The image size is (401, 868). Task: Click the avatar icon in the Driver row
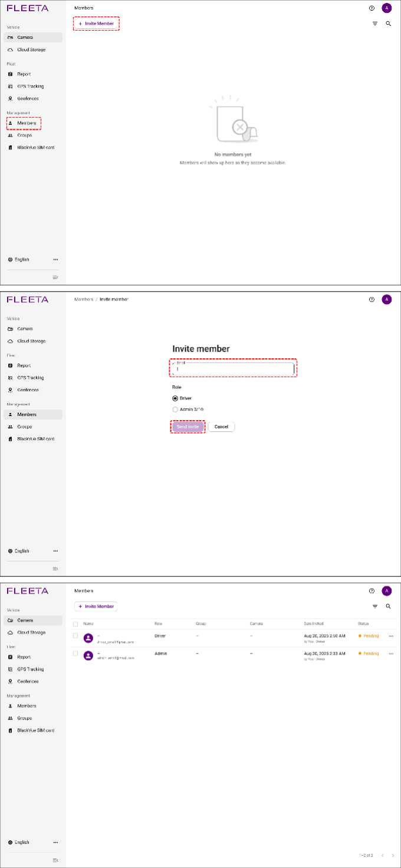tap(88, 638)
